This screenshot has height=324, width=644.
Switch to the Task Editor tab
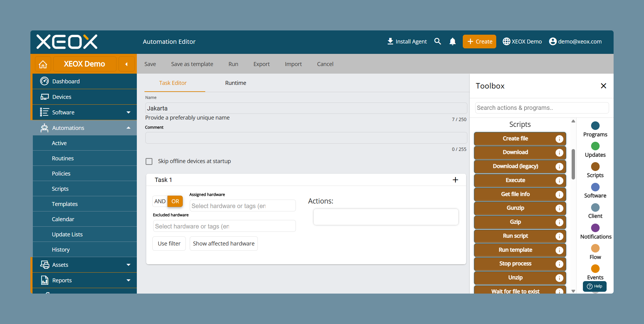[x=173, y=83]
